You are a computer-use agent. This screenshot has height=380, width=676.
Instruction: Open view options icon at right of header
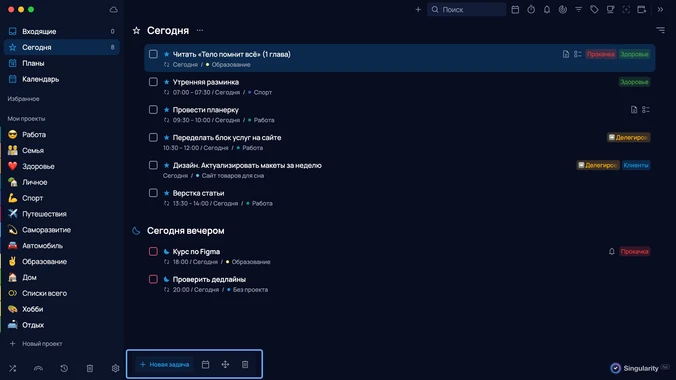(x=660, y=30)
